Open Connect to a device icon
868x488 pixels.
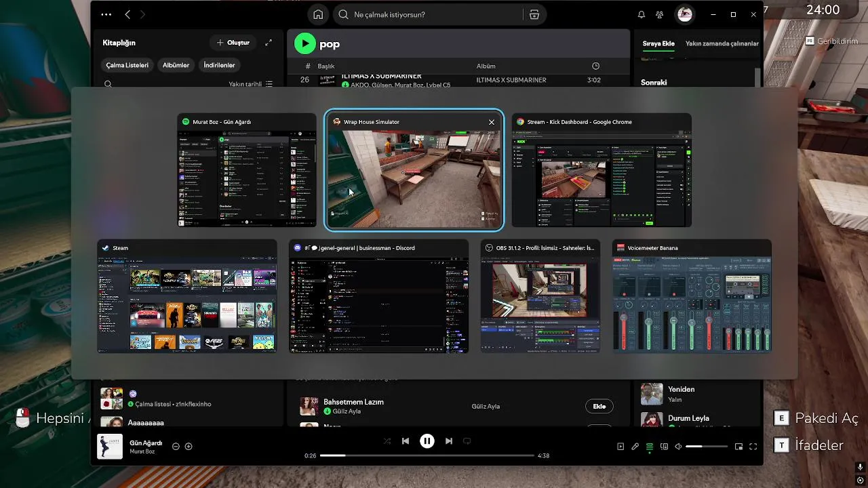[664, 447]
